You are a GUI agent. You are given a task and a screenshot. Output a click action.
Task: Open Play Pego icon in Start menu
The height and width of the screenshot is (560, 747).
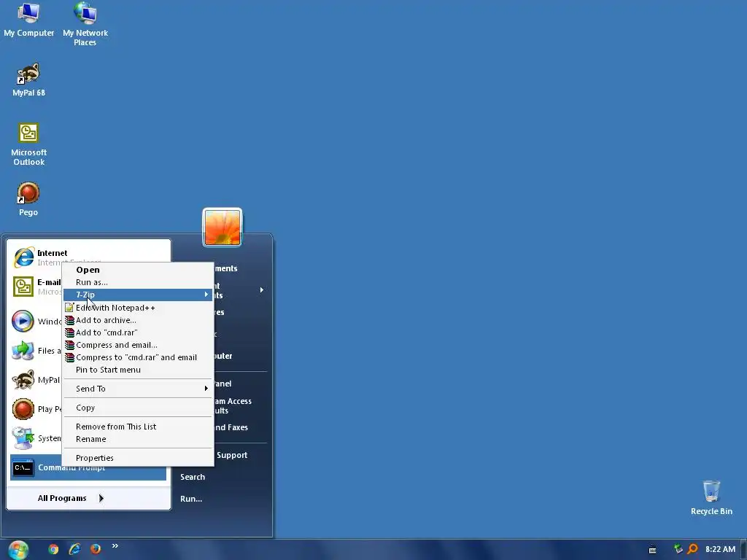point(23,409)
